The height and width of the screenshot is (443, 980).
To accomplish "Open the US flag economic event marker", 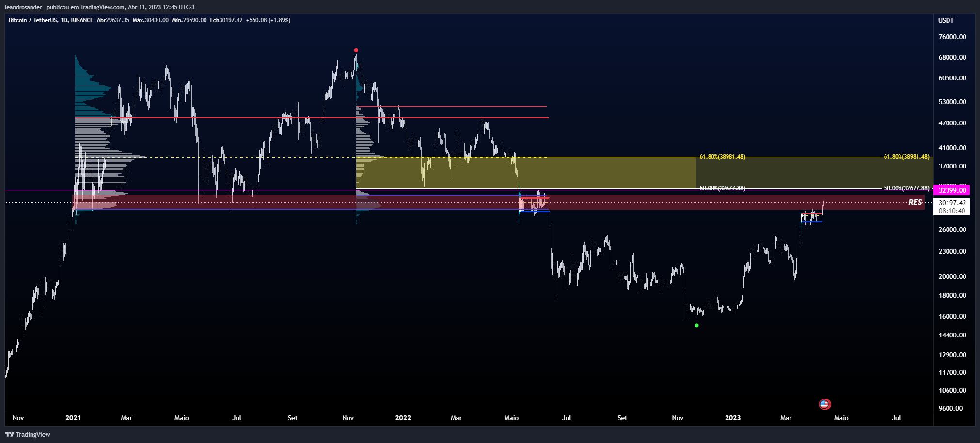I will click(x=824, y=404).
